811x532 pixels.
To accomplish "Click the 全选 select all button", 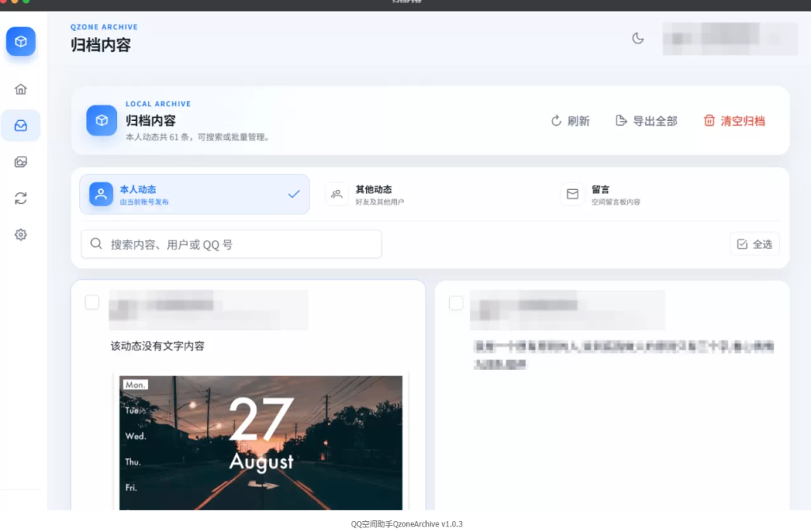I will (755, 244).
